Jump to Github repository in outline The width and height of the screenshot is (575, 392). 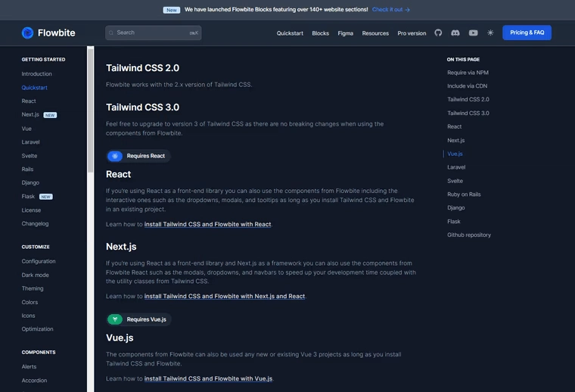469,235
